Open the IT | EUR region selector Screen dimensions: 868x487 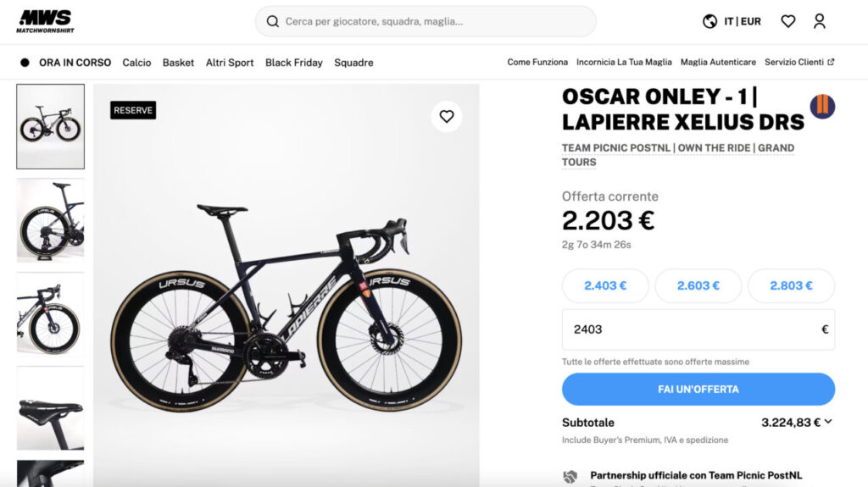[x=743, y=21]
